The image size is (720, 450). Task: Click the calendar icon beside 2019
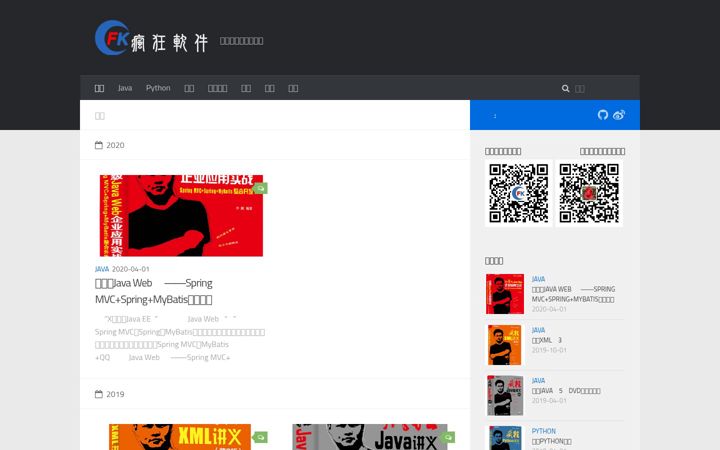point(99,394)
